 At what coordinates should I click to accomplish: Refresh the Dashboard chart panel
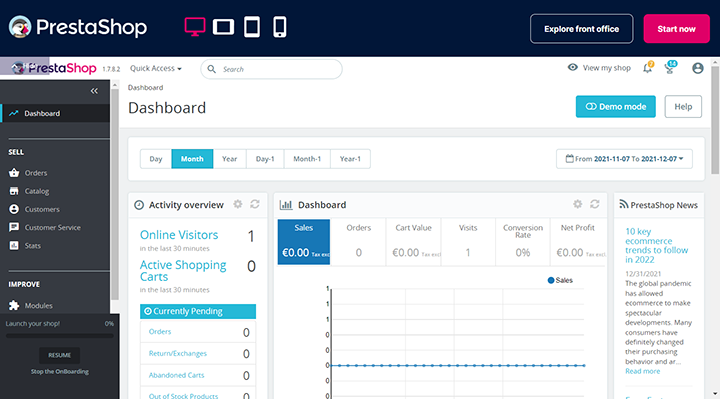[x=595, y=204]
